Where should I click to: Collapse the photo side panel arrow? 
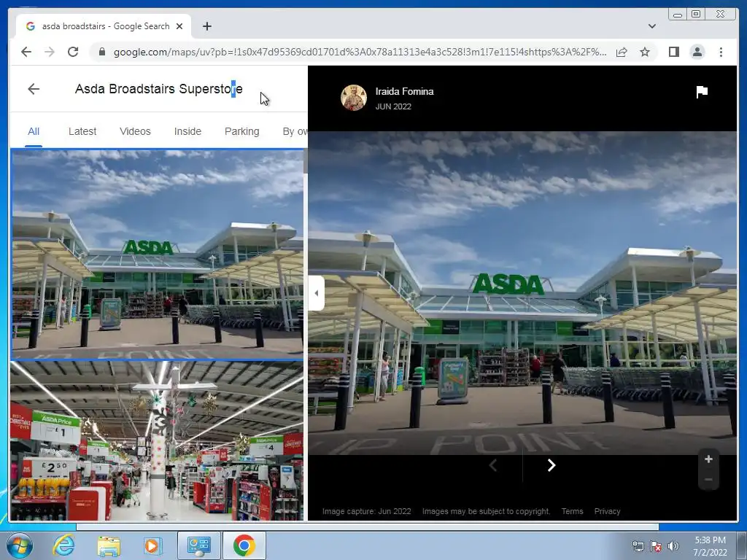tap(317, 293)
